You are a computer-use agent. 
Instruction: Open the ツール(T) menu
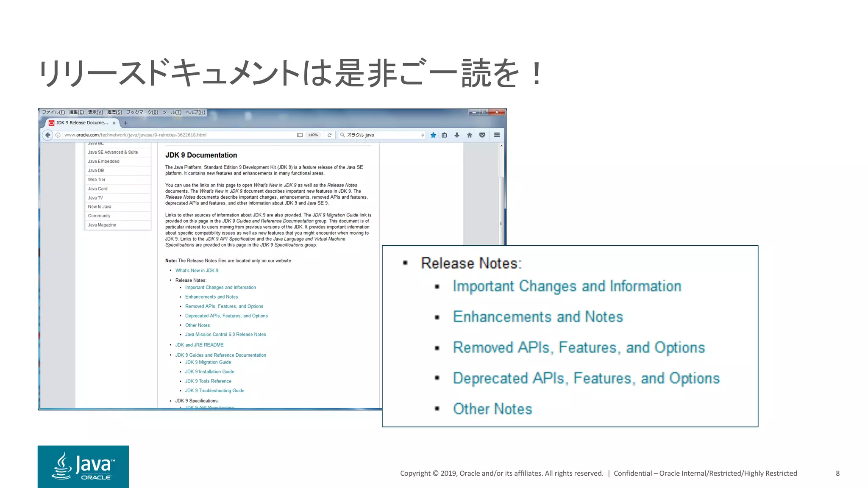pyautogui.click(x=172, y=112)
